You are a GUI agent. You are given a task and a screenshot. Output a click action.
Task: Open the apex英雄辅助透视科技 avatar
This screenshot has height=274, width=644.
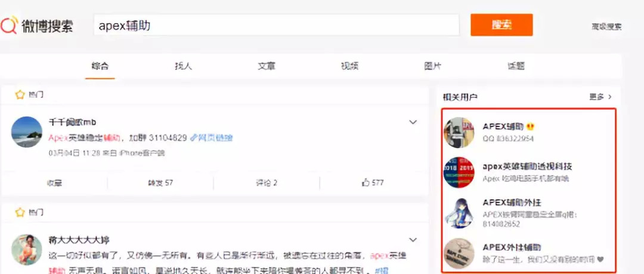pos(459,172)
